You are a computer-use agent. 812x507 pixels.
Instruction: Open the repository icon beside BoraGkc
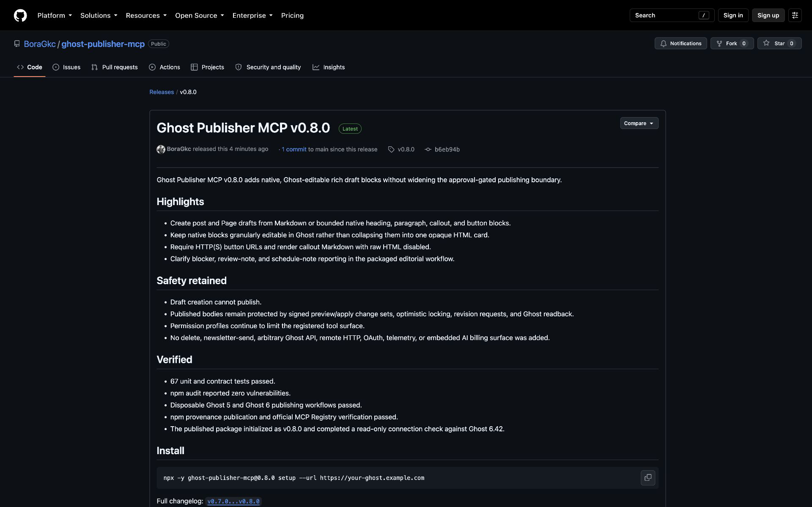point(17,44)
